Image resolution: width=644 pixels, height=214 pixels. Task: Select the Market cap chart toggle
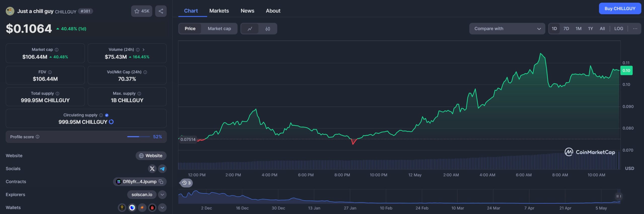tap(219, 29)
